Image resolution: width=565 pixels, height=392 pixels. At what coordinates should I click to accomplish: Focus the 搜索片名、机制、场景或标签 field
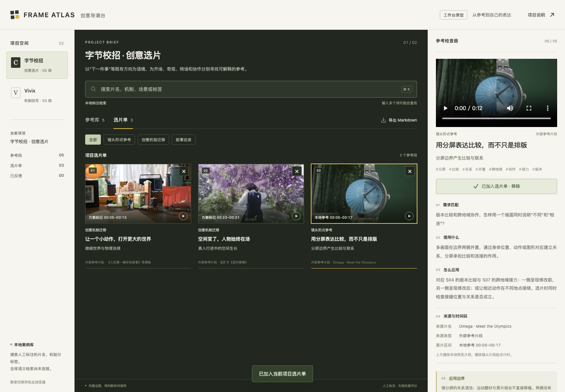pyautogui.click(x=251, y=89)
